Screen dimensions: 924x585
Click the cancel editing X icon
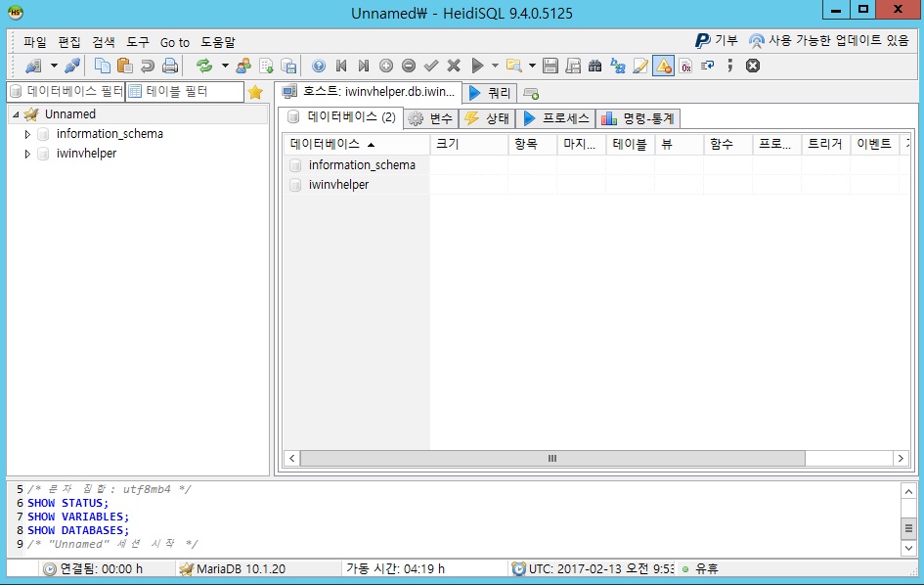(x=453, y=66)
